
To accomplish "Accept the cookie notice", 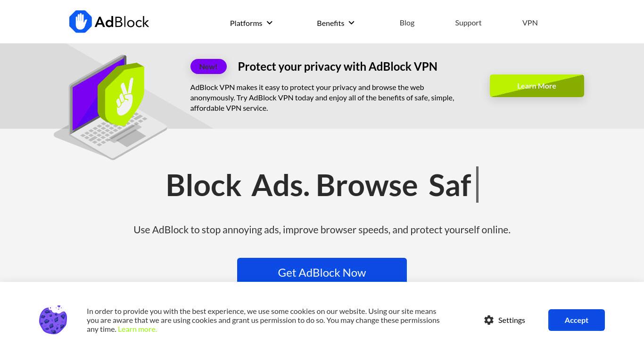I will tap(577, 320).
